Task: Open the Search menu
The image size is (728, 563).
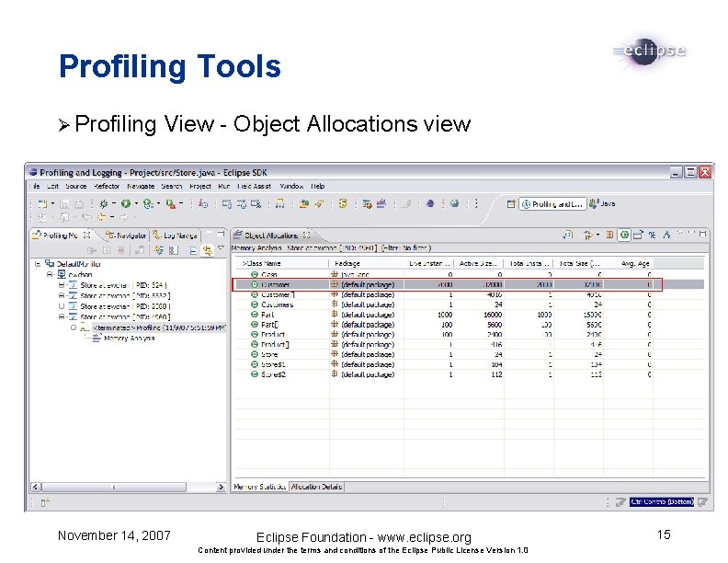Action: [172, 186]
